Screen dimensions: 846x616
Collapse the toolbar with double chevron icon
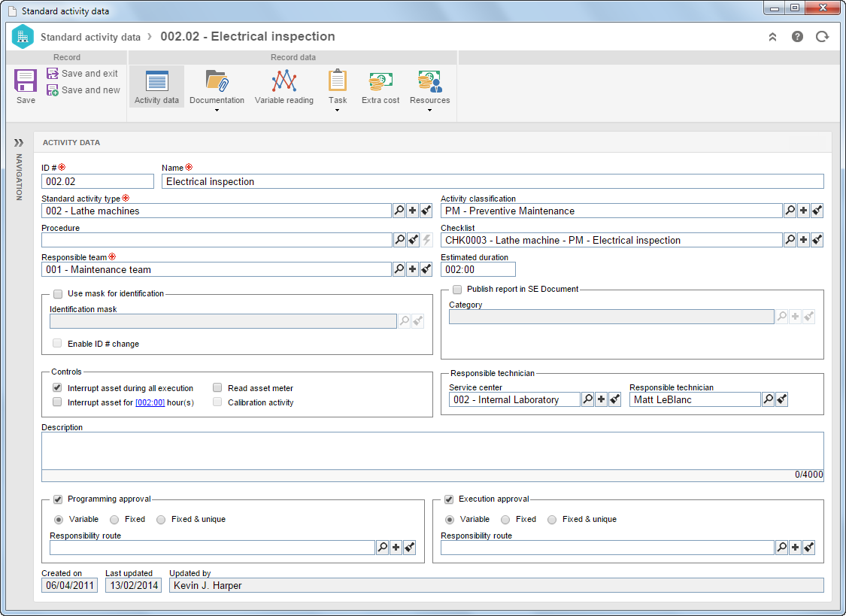[x=772, y=37]
